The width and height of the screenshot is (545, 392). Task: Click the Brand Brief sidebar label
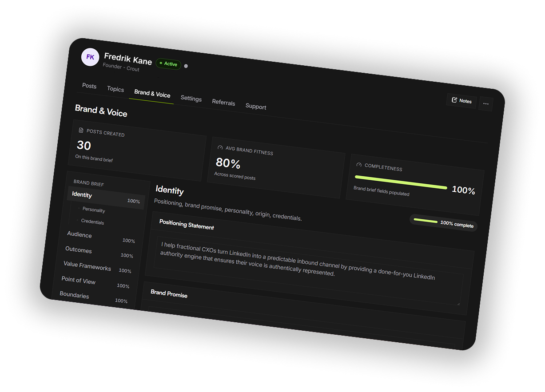tap(89, 183)
